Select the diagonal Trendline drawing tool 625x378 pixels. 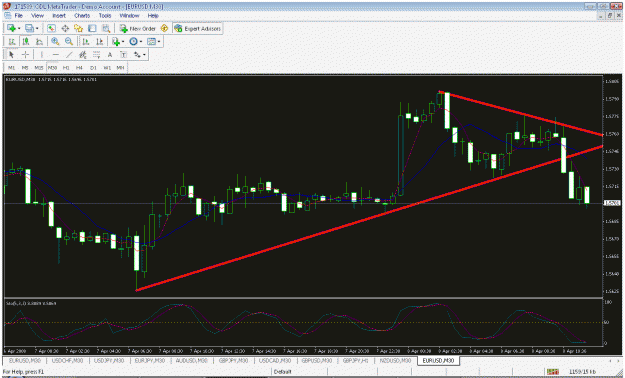tap(69, 55)
